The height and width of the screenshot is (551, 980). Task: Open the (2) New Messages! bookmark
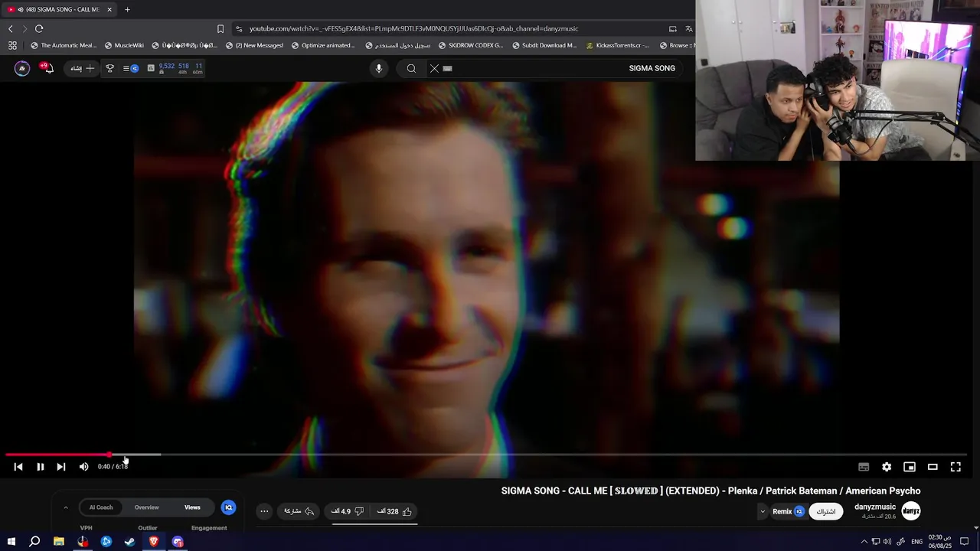254,45
